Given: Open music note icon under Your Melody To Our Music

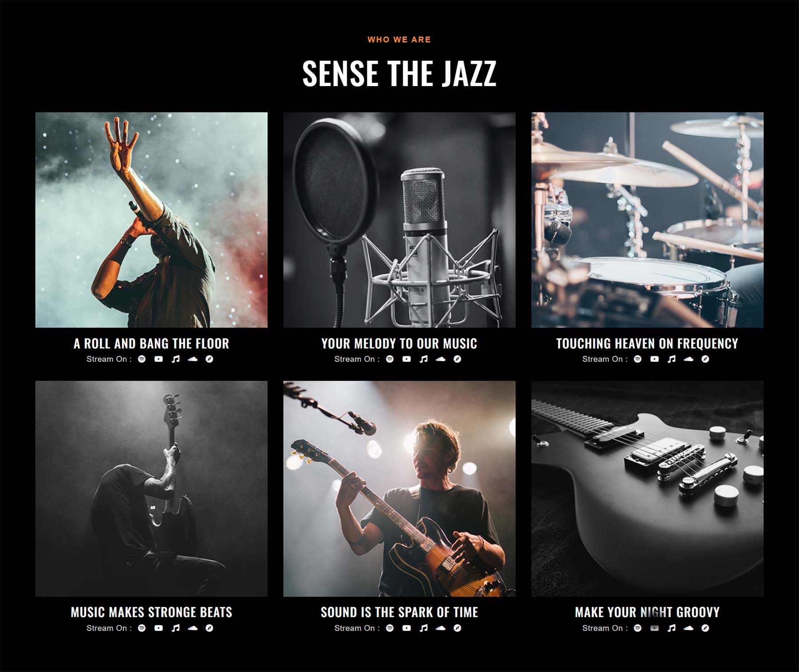Looking at the screenshot, I should (424, 359).
